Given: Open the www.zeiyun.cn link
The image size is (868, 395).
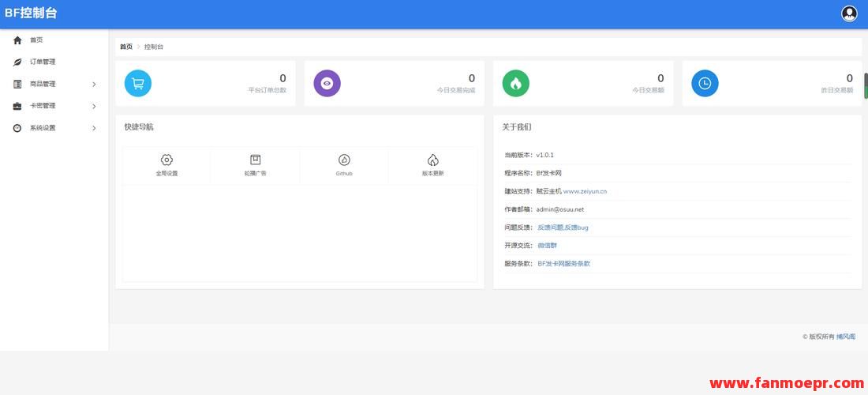Looking at the screenshot, I should pyautogui.click(x=586, y=191).
